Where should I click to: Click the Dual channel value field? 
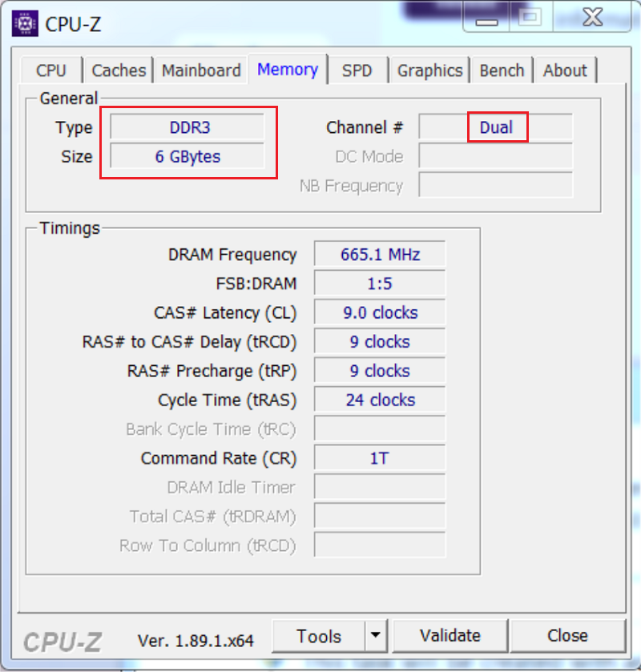496,127
